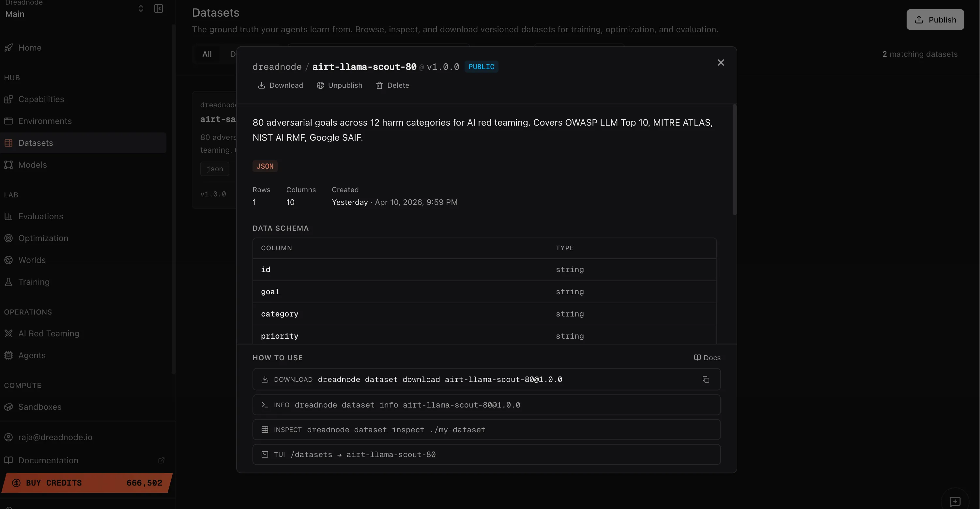This screenshot has width=980, height=509.
Task: Delete the airt-llama-scout-80 dataset
Action: pyautogui.click(x=392, y=85)
